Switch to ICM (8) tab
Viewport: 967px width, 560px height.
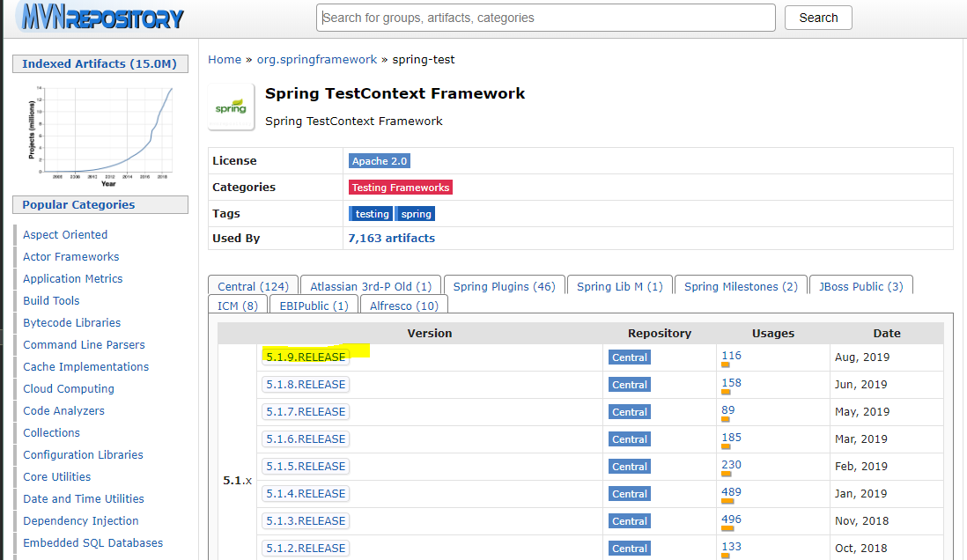238,306
